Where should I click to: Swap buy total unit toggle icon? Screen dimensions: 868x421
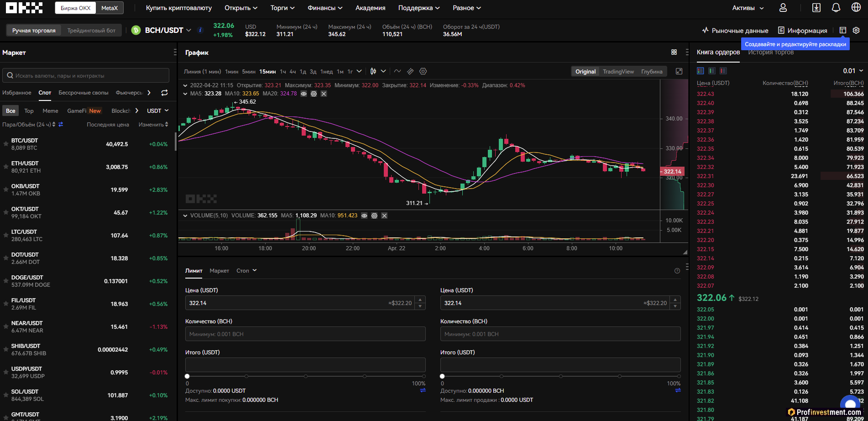click(x=423, y=390)
